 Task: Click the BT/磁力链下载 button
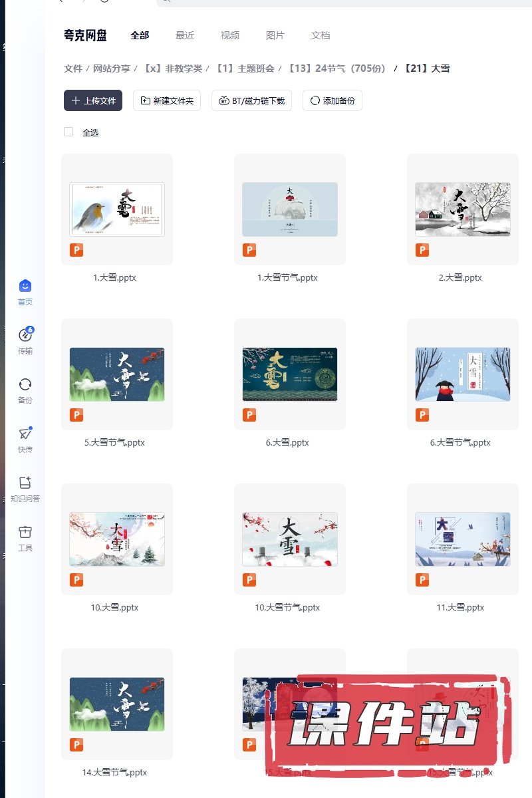(x=251, y=101)
